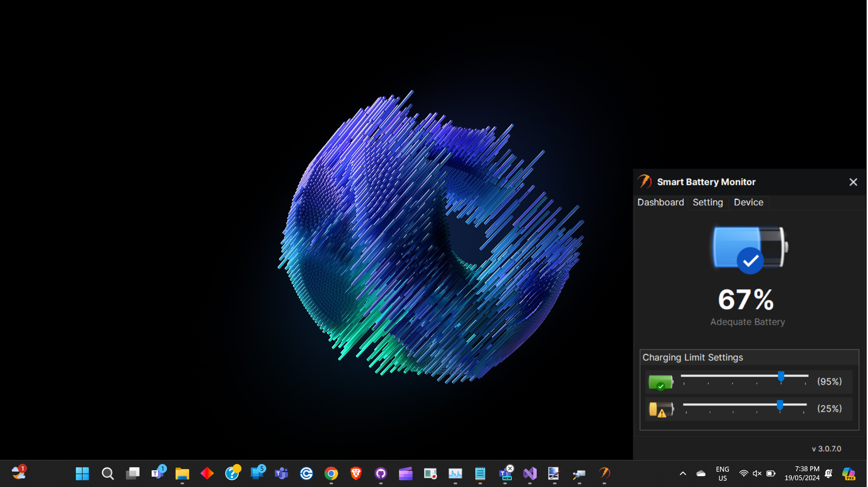Open the Windows Start menu
Viewport: 868px width, 487px height.
point(82,473)
